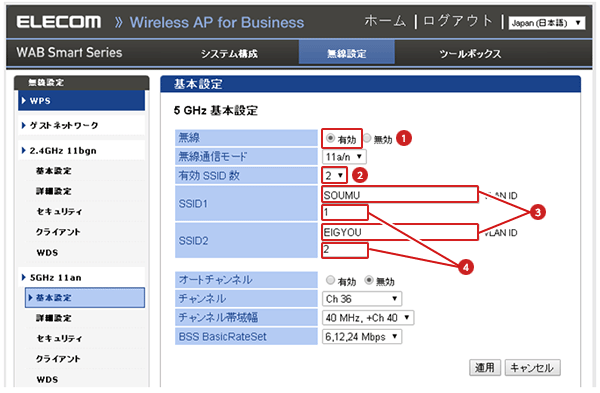600x393 pixels.
Task: Open the Japan (日本語) language selector
Action: pyautogui.click(x=547, y=23)
